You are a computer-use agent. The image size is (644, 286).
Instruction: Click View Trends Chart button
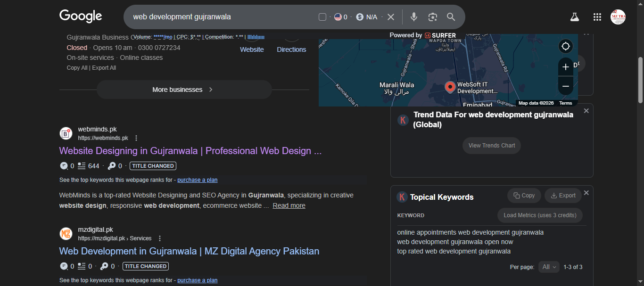point(492,146)
